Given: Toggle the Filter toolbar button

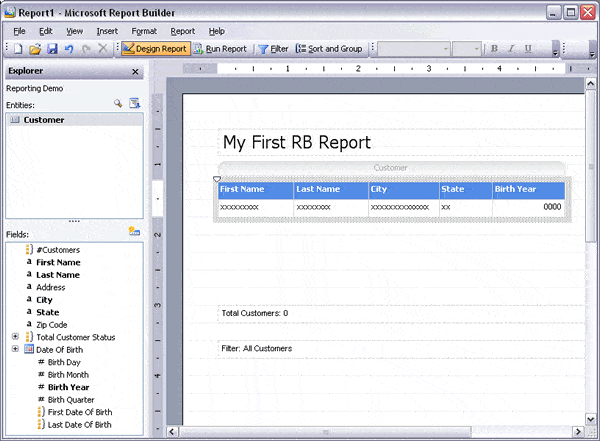Looking at the screenshot, I should [x=273, y=48].
